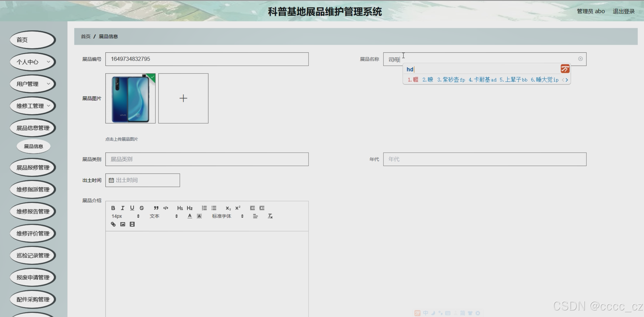Click the insert image icon

point(123,224)
